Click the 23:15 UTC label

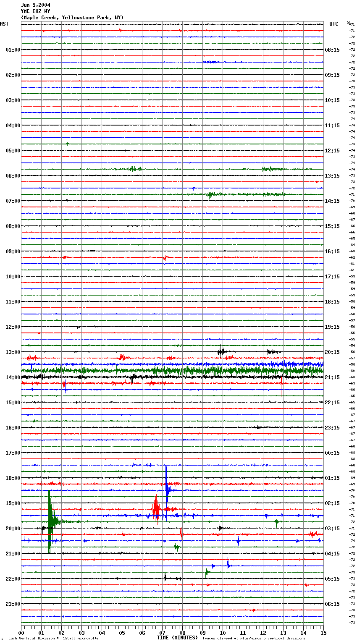(332, 428)
